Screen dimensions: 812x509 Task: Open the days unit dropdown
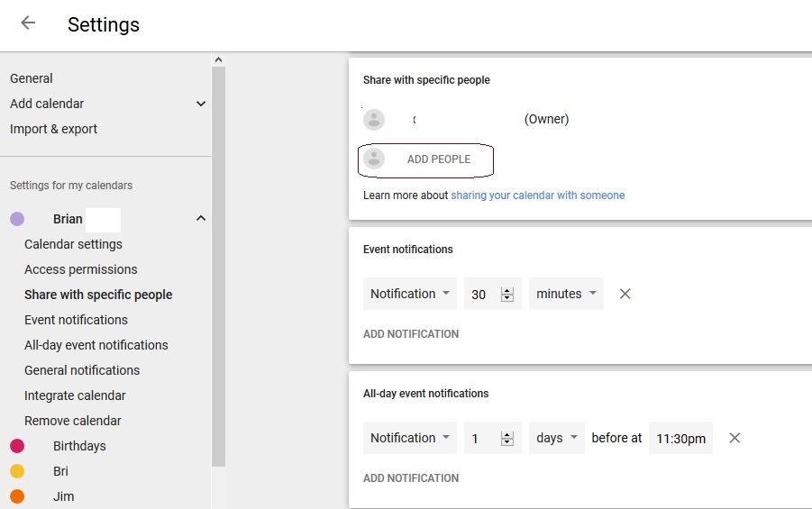pyautogui.click(x=556, y=438)
